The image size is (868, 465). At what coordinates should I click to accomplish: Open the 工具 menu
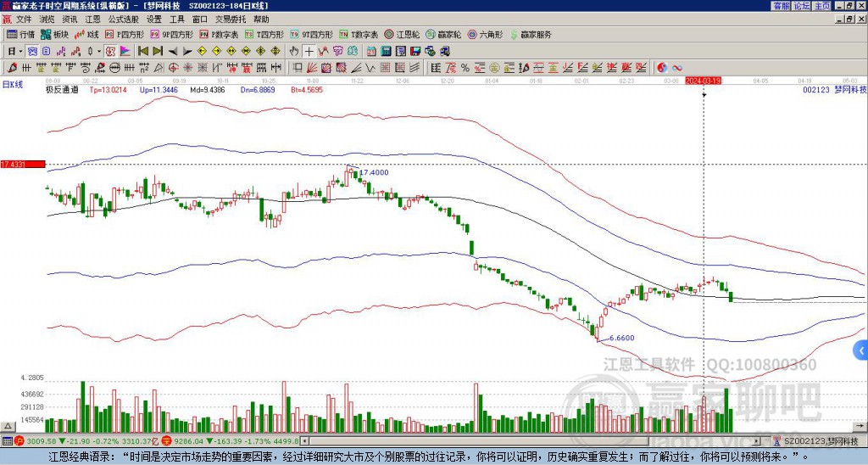pos(177,20)
